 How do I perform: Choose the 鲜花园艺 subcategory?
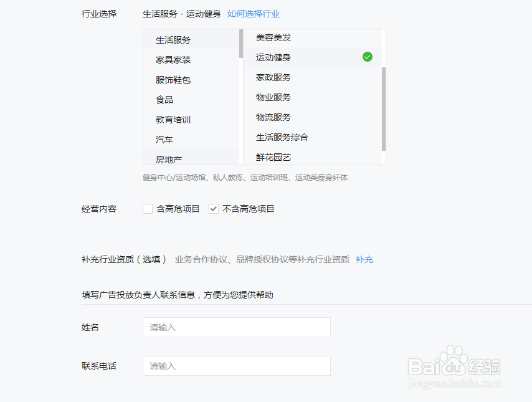[313, 156]
